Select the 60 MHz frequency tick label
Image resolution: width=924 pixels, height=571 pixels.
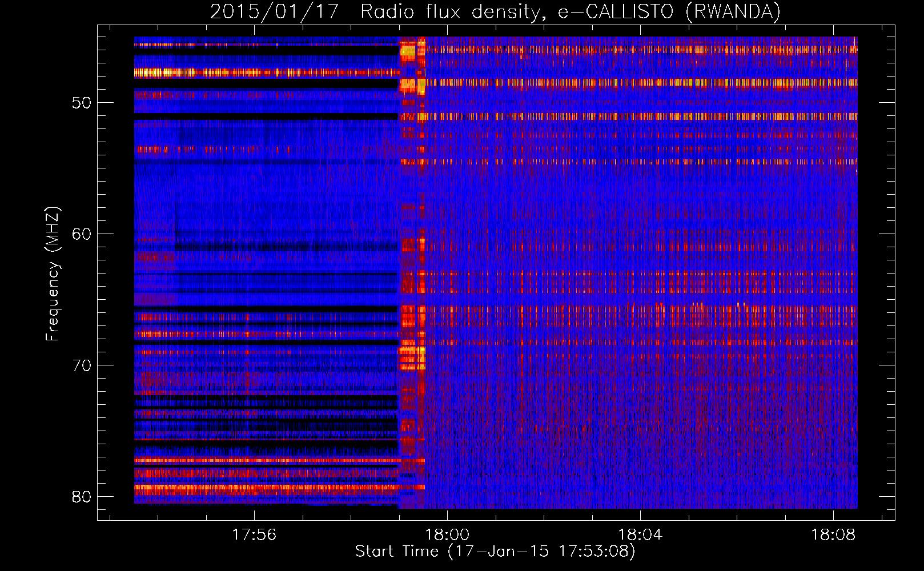(82, 235)
